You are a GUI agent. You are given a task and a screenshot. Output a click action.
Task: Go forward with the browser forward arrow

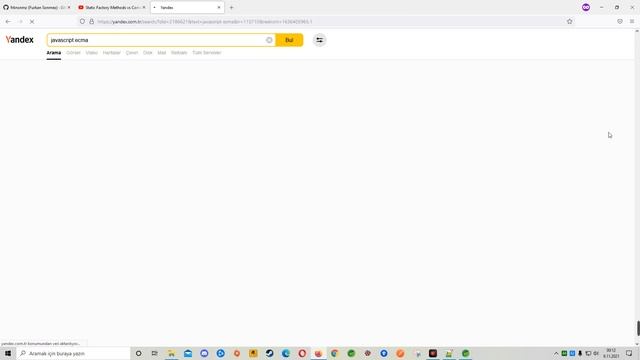[x=20, y=22]
